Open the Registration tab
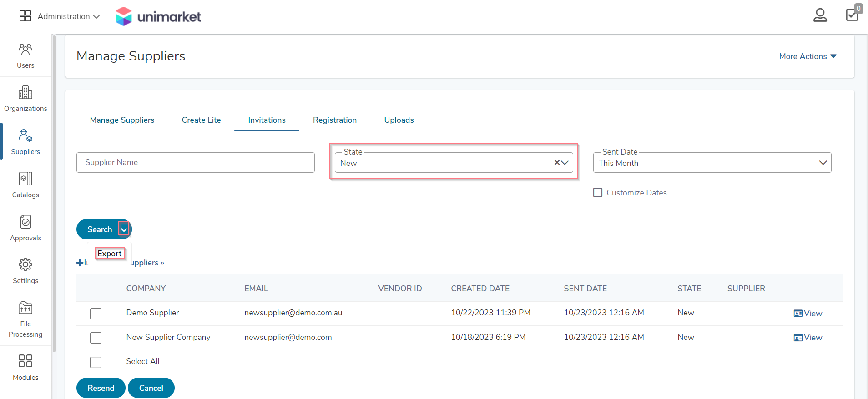 (335, 120)
